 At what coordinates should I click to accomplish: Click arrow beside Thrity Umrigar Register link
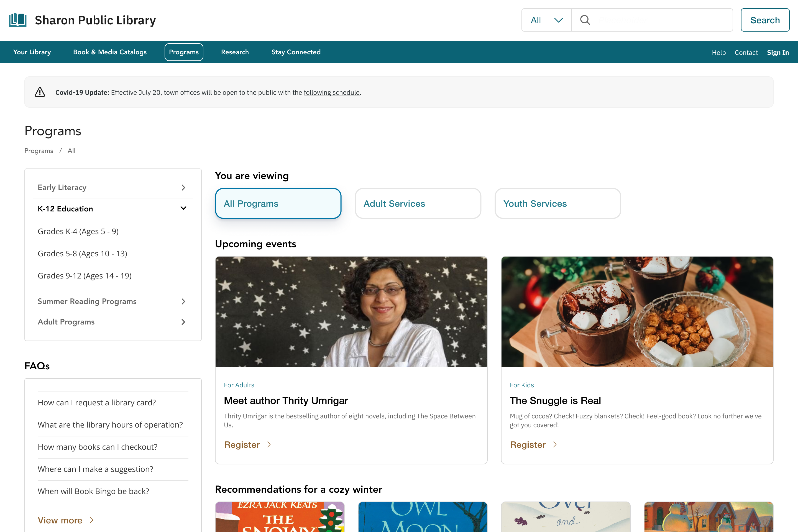click(x=269, y=444)
